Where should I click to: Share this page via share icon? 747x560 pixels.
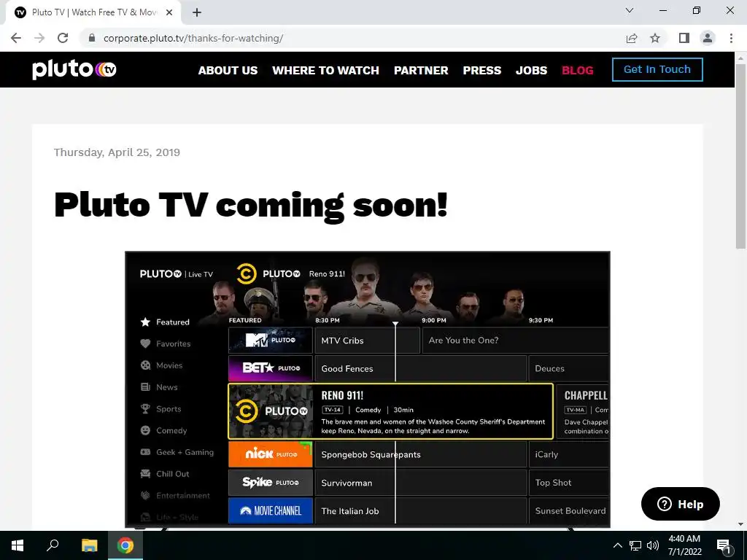(632, 38)
